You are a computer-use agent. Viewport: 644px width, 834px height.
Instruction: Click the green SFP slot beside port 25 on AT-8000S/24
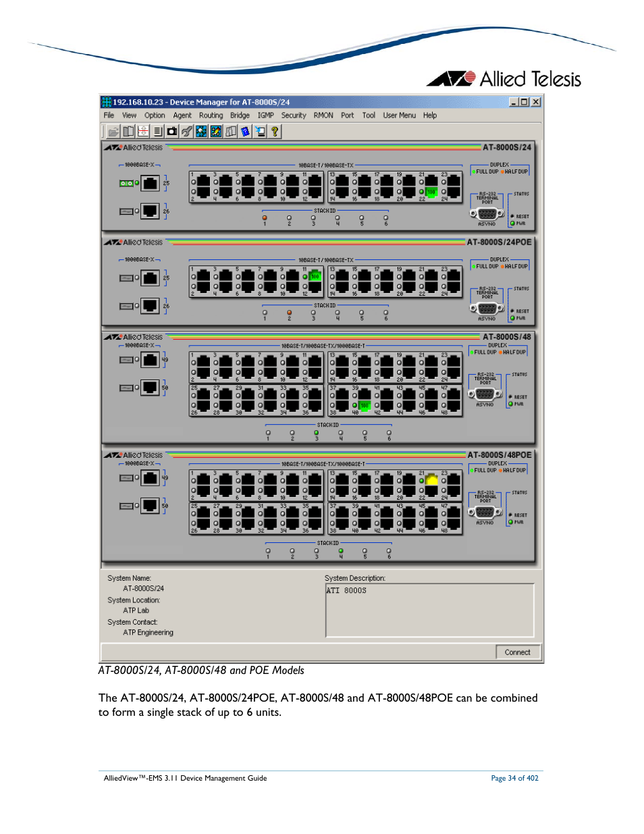[x=126, y=183]
